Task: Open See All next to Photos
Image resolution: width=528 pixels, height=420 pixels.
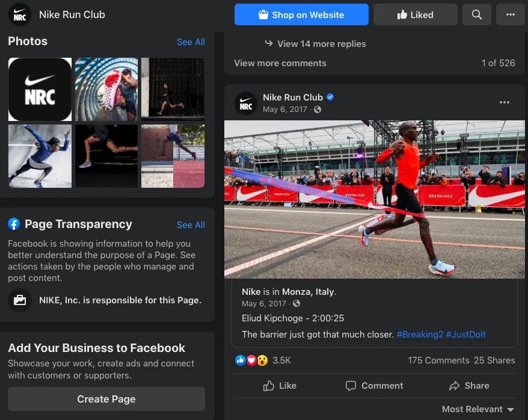Action: pos(191,42)
